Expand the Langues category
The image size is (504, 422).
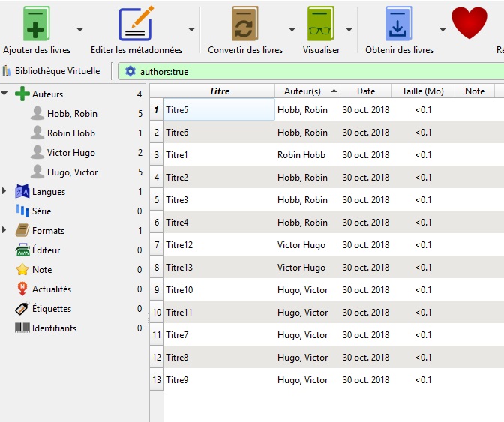[4, 191]
